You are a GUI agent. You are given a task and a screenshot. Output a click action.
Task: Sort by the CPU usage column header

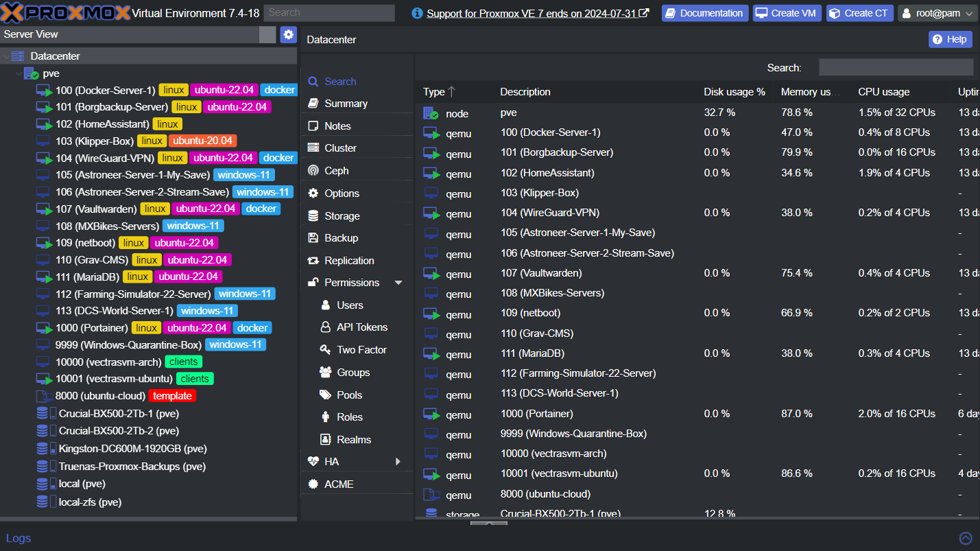pos(900,92)
